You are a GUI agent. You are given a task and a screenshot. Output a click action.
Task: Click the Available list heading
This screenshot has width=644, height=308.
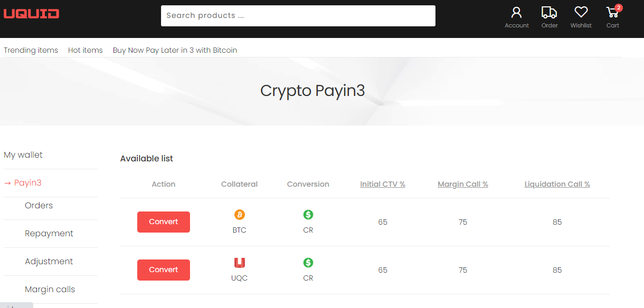click(147, 159)
